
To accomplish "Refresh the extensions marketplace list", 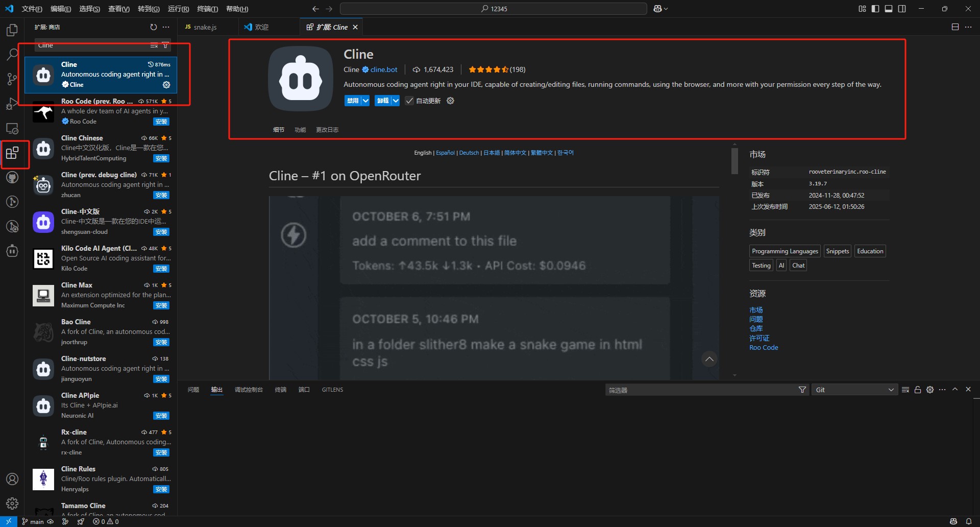I will pyautogui.click(x=154, y=27).
